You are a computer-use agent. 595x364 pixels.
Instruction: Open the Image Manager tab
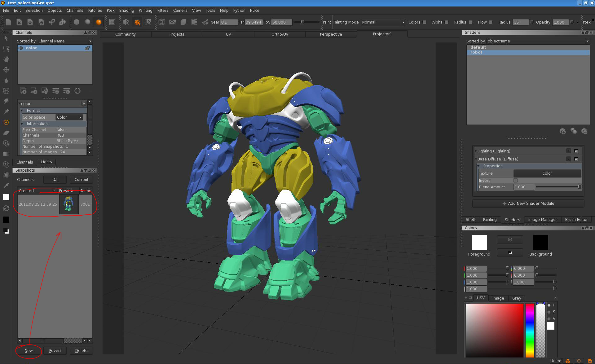(542, 219)
